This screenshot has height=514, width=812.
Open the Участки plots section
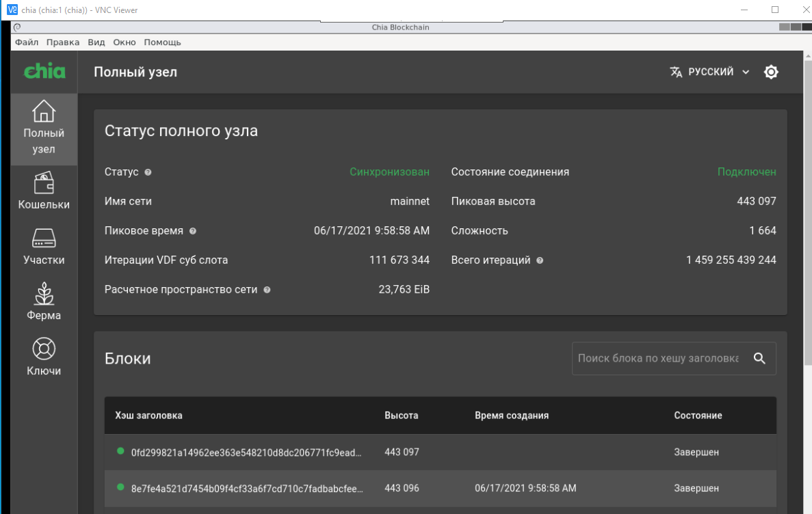click(44, 247)
